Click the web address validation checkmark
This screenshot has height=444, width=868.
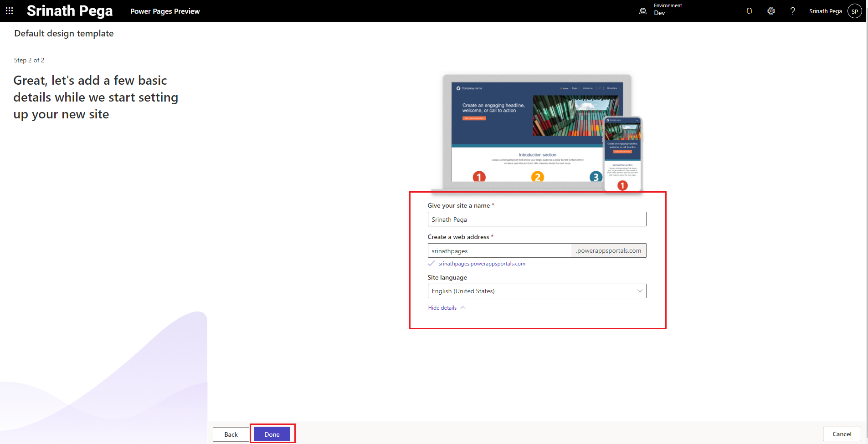(431, 264)
